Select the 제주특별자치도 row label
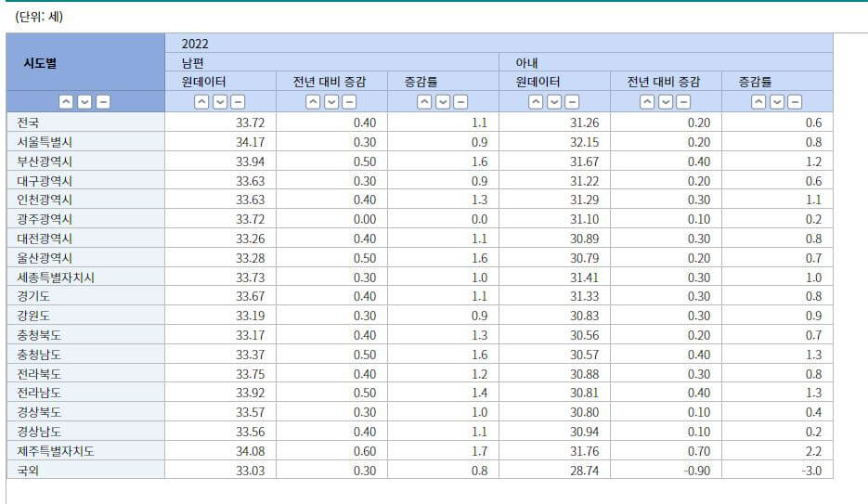Viewport: 868px width, 504px height. [56, 450]
